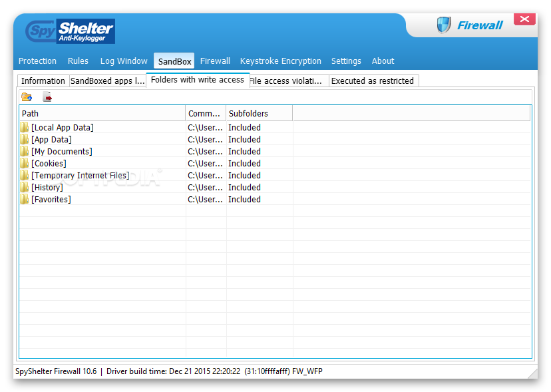Viewport: 551px width, 392px height.
Task: Switch to the Log Window tab
Action: pyautogui.click(x=124, y=61)
